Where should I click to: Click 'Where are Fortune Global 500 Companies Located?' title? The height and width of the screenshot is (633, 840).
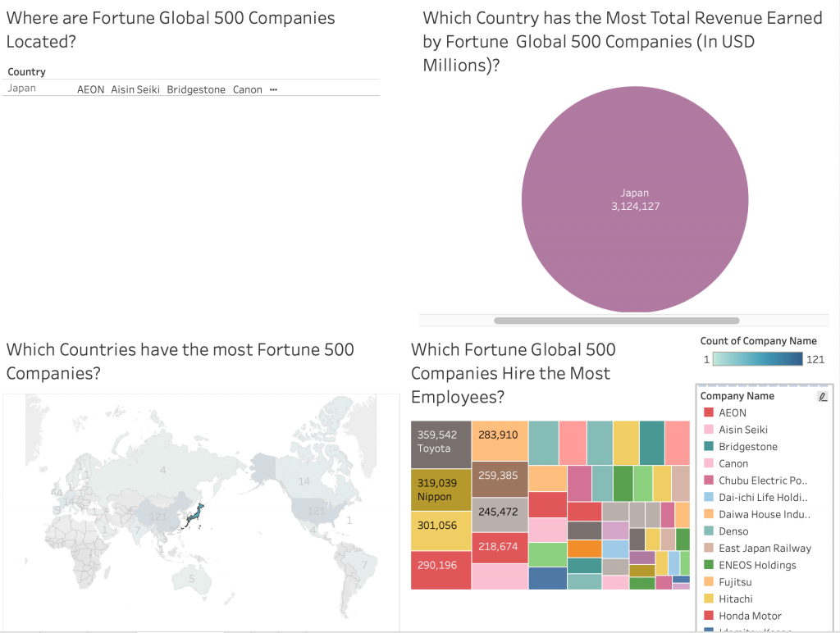(171, 30)
